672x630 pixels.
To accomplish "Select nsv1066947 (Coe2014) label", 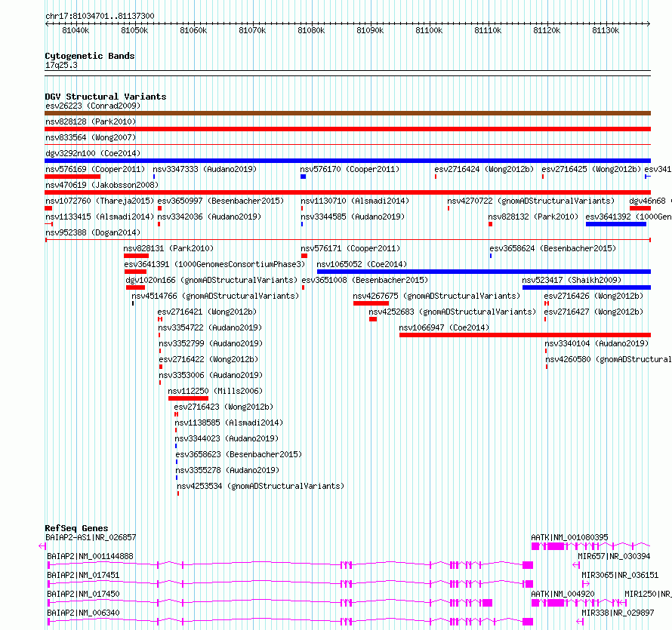I will point(444,327).
